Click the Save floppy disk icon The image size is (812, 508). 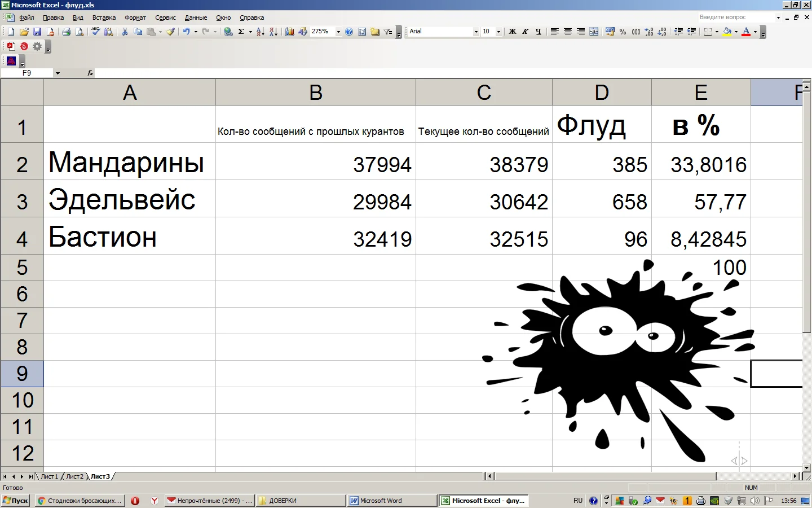(x=37, y=32)
